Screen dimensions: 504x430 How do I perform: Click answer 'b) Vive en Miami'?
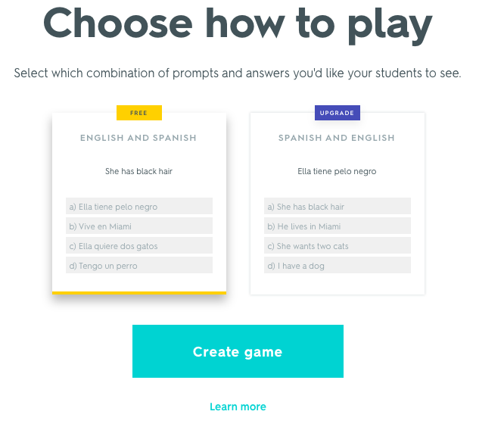[x=139, y=226]
